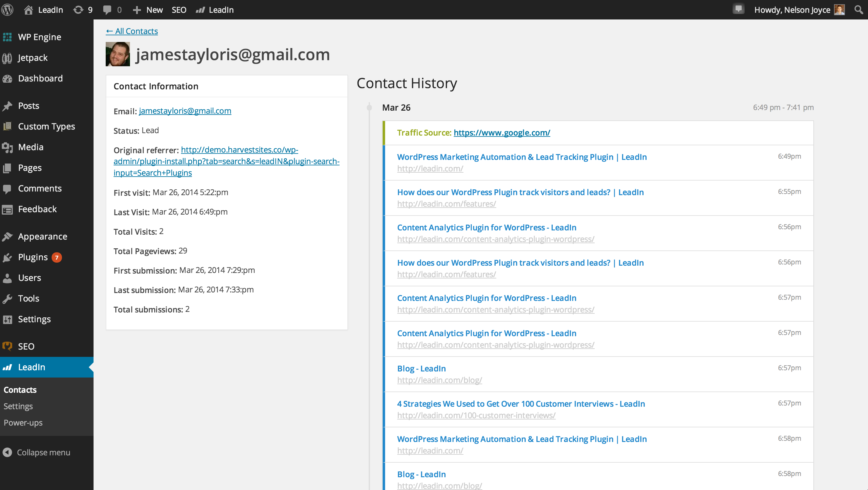Open the SEO admin bar menu
Viewport: 868px width, 490px height.
179,10
